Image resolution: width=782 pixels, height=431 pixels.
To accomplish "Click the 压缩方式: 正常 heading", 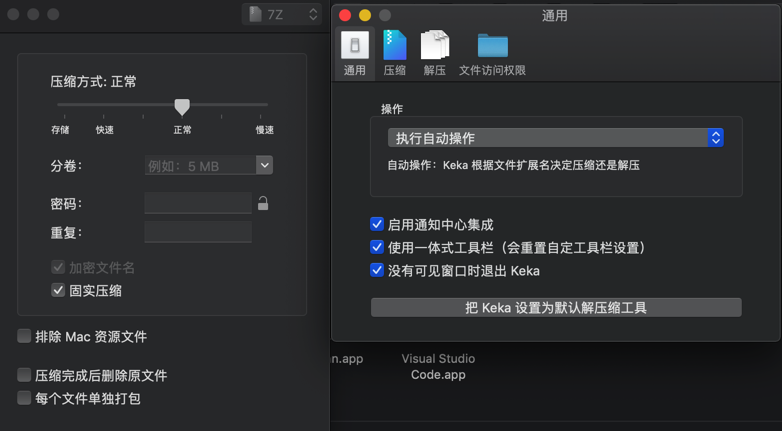I will pos(93,82).
